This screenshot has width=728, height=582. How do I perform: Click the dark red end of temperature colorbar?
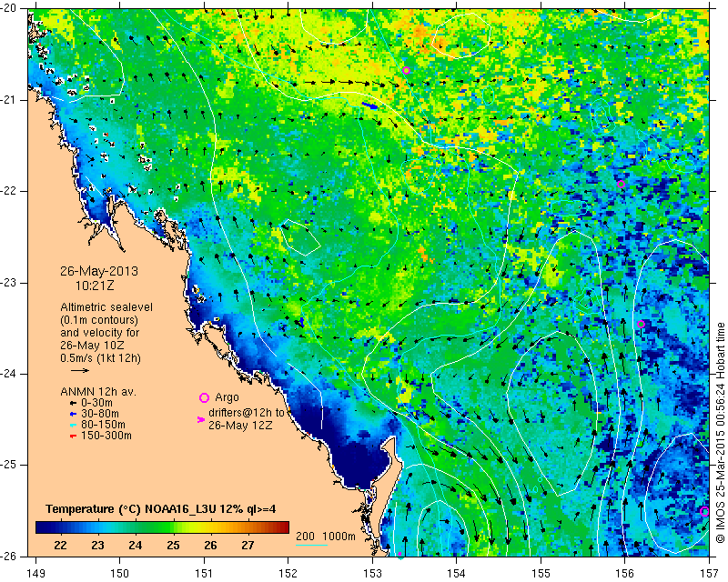(286, 527)
